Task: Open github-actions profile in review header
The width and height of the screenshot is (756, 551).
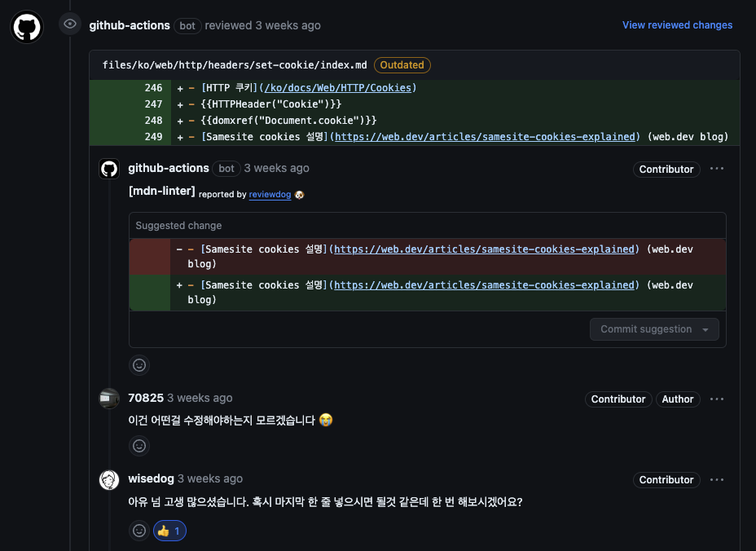Action: (x=130, y=25)
